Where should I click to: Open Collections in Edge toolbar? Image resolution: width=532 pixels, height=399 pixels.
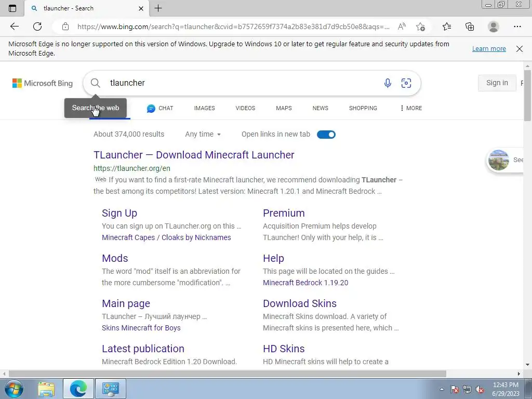click(x=470, y=26)
